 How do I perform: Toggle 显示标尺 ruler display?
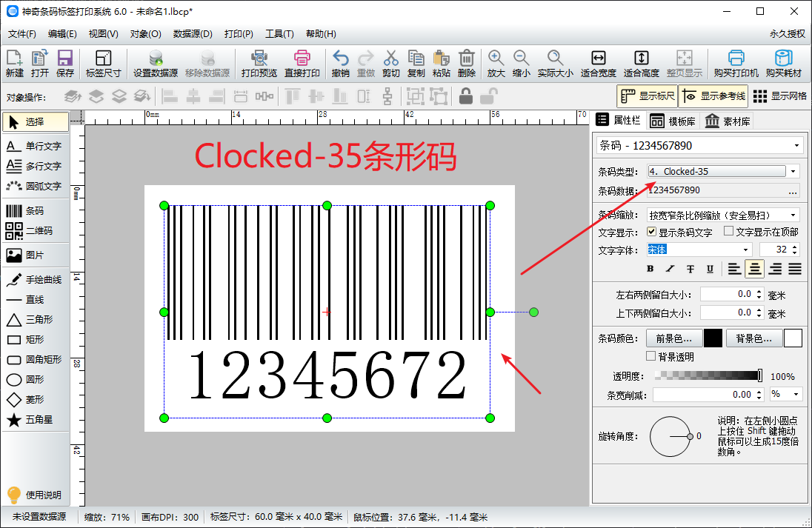[648, 96]
